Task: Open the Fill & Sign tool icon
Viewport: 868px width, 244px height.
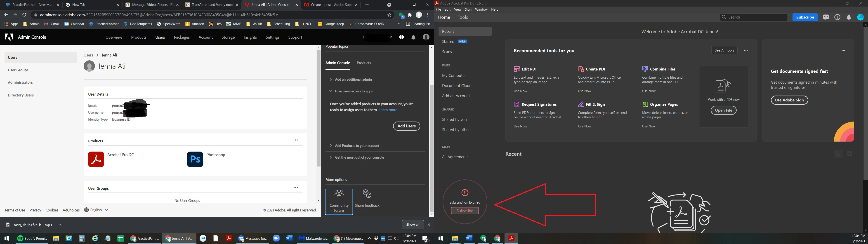Action: (581, 104)
